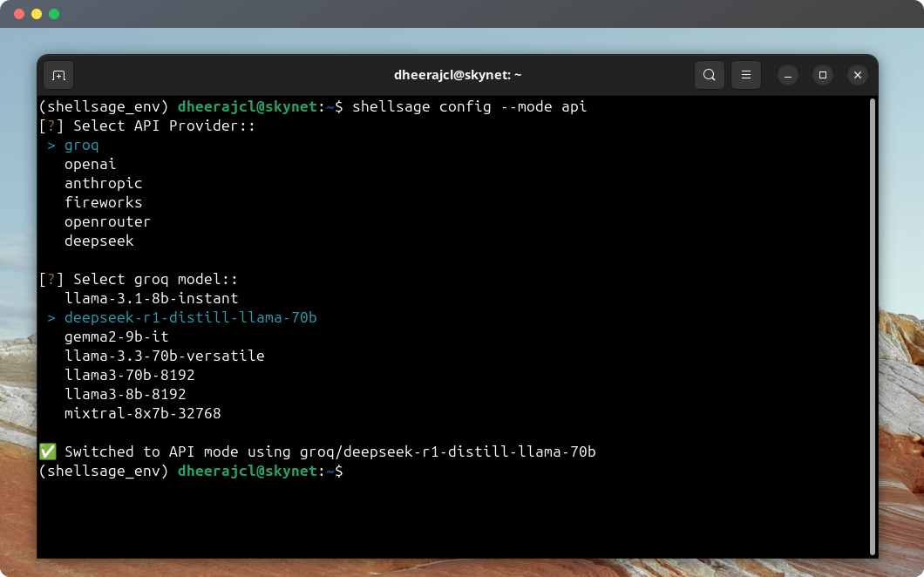Click the openai provider entry
Image resolution: width=924 pixels, height=577 pixels.
(90, 164)
